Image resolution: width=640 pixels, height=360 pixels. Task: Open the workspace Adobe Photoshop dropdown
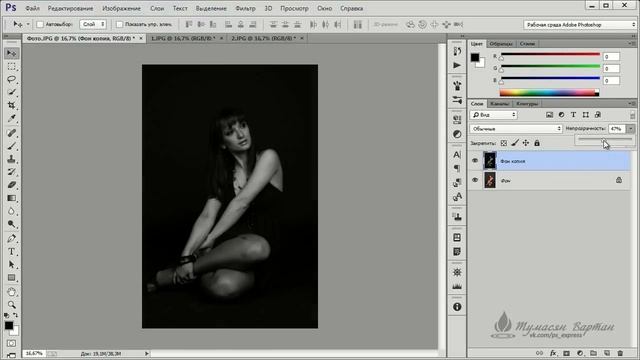[x=580, y=24]
